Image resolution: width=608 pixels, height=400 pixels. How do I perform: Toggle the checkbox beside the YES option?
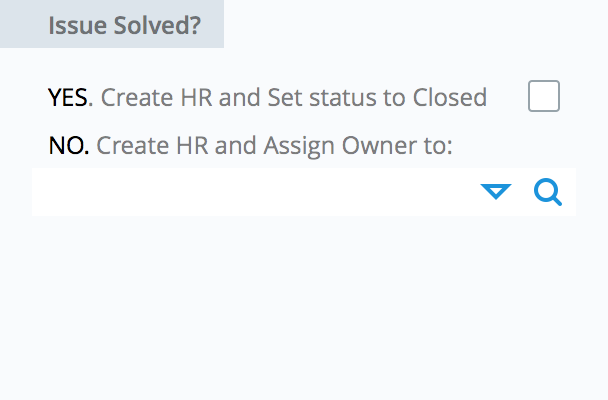coord(544,96)
